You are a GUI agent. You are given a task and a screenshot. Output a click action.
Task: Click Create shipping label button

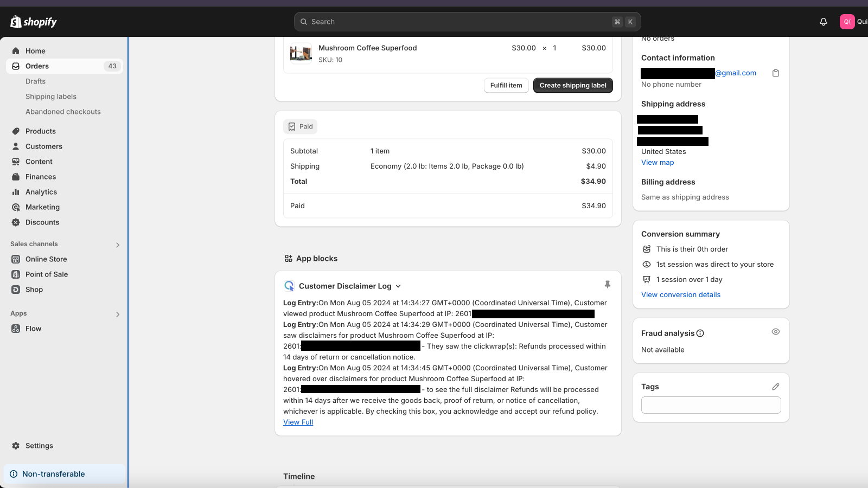573,86
